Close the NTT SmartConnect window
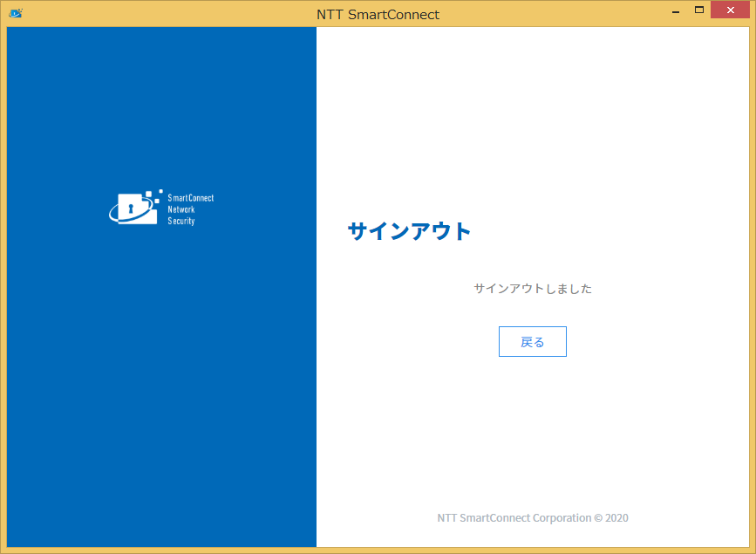Image resolution: width=756 pixels, height=554 pixels. 730,10
